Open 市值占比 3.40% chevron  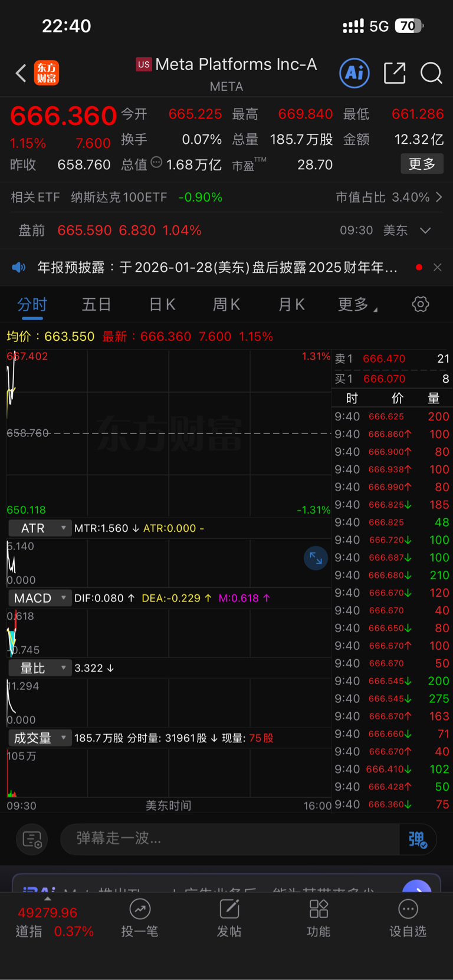pyautogui.click(x=439, y=197)
